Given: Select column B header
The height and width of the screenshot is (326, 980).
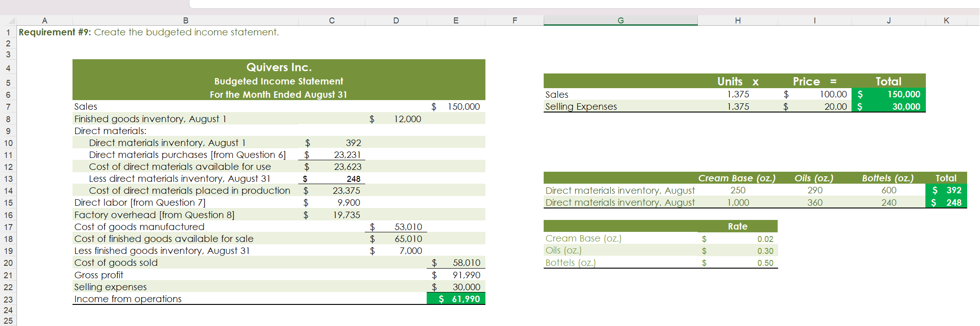Looking at the screenshot, I should tap(185, 20).
